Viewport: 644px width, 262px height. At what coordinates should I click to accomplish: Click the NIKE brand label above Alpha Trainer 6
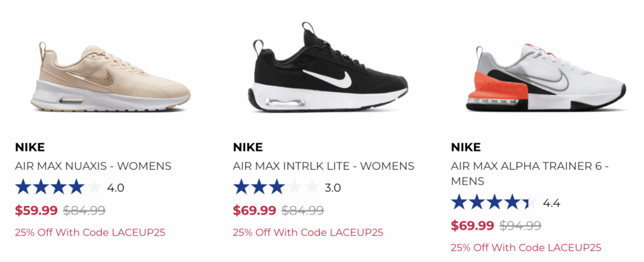click(466, 148)
